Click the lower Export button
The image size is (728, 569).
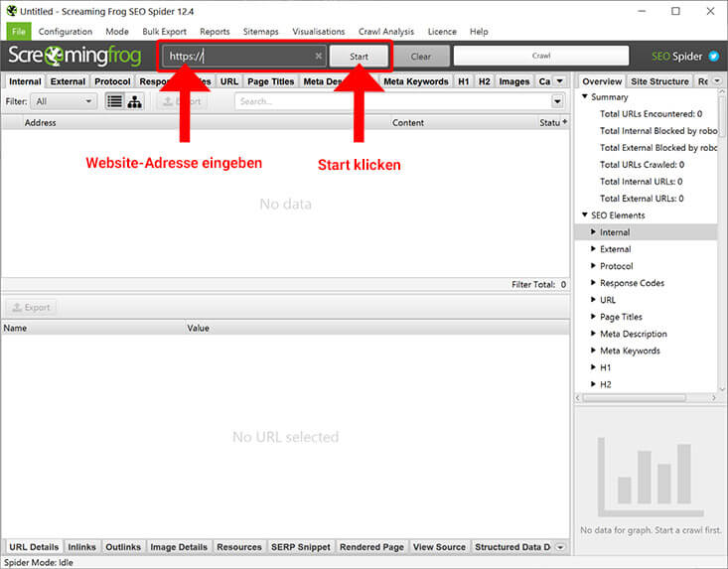(31, 307)
